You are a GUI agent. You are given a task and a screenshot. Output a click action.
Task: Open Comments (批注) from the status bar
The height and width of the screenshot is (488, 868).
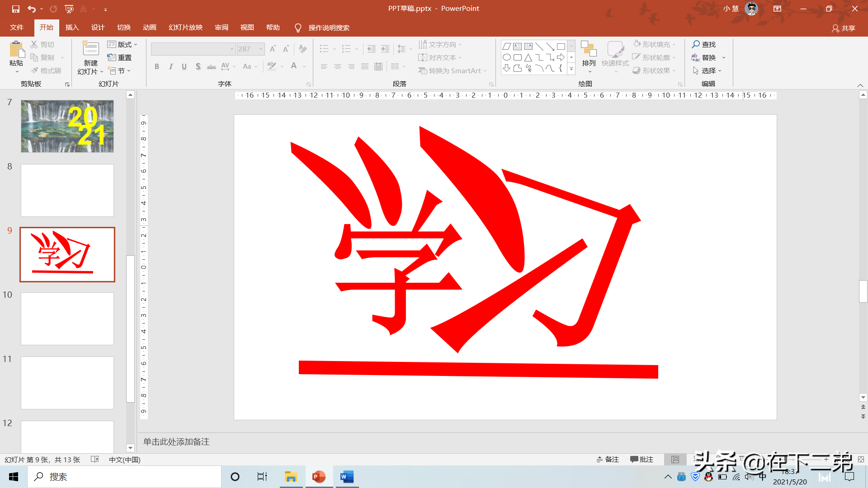tap(642, 460)
